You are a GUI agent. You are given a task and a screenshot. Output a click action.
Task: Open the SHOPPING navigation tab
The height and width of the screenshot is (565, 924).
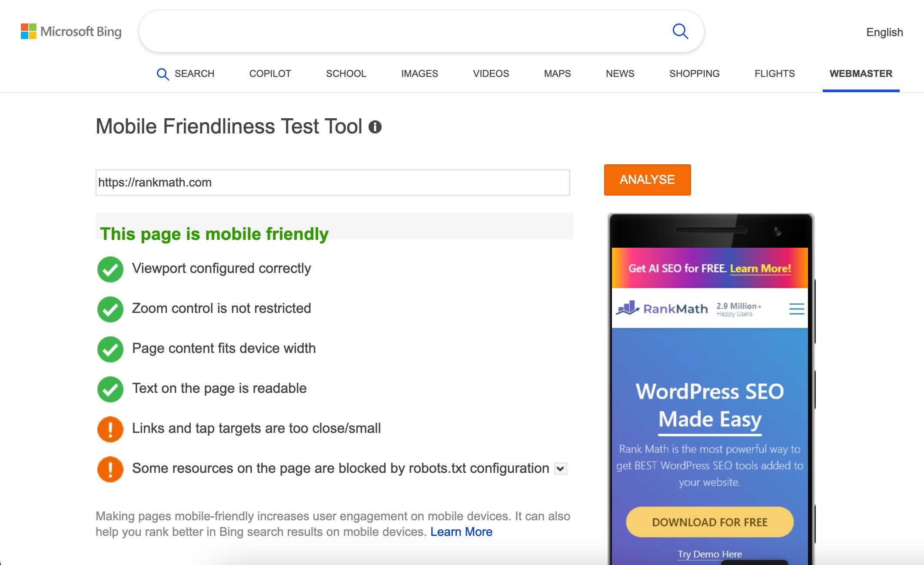coord(695,74)
